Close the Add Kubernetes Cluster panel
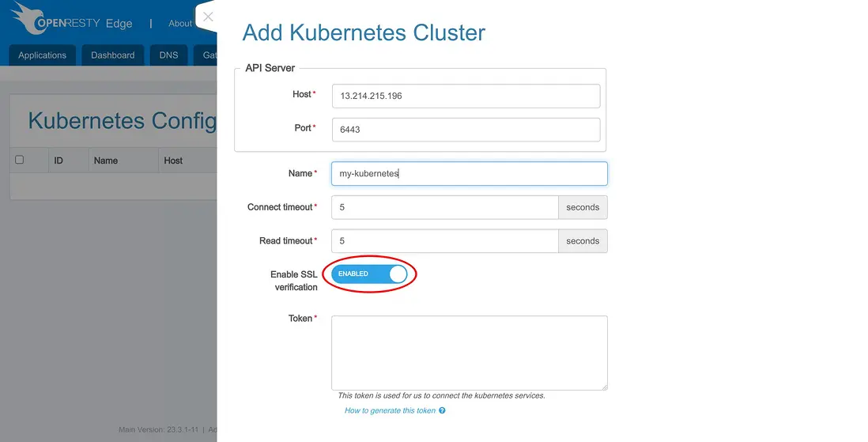 coord(208,17)
